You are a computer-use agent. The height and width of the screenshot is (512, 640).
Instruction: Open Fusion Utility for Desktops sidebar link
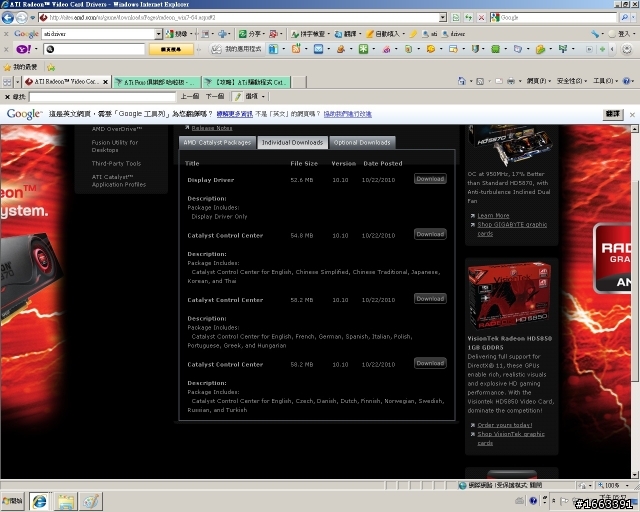coord(115,146)
